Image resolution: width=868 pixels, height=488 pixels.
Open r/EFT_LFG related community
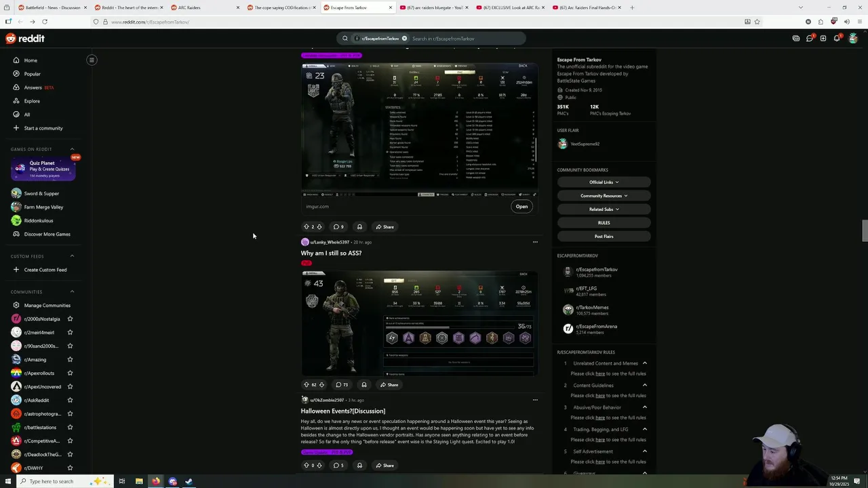pos(586,291)
